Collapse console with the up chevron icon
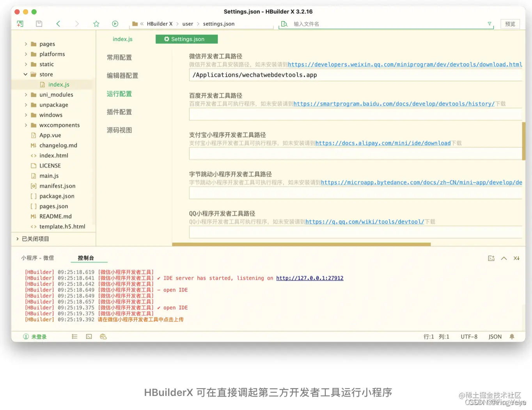This screenshot has width=532, height=410. coord(504,258)
